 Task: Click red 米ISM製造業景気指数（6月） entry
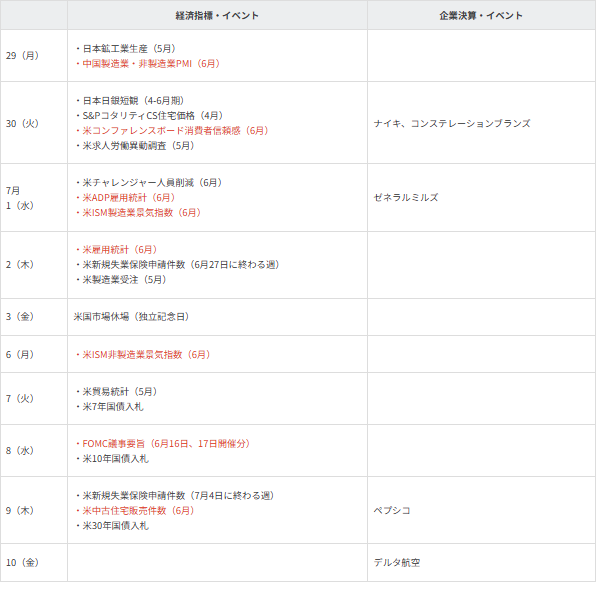tap(138, 212)
